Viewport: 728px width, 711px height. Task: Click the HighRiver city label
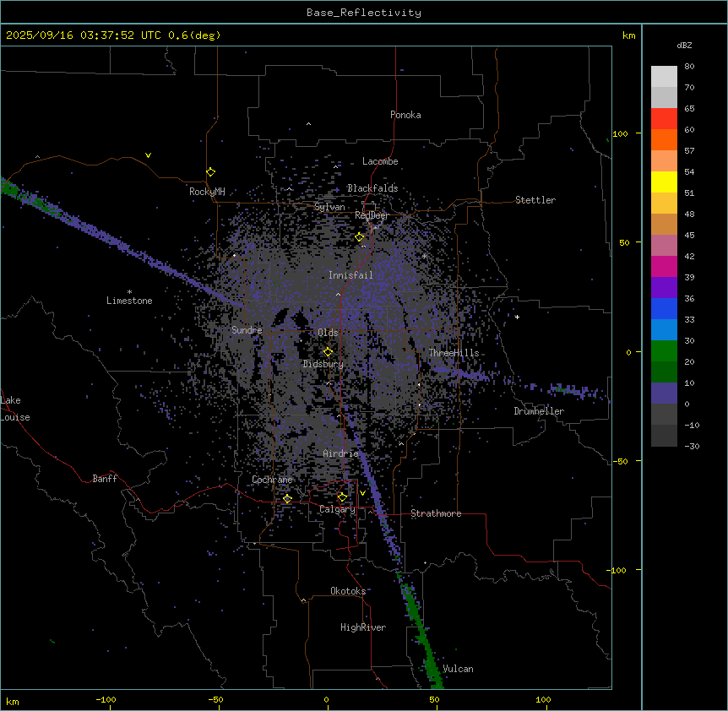363,627
